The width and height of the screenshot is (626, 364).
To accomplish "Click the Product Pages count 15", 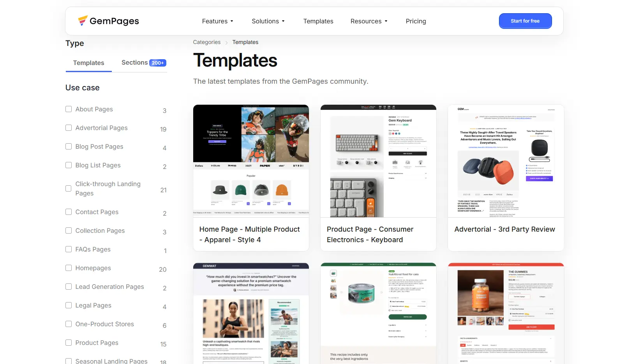I will click(x=163, y=344).
